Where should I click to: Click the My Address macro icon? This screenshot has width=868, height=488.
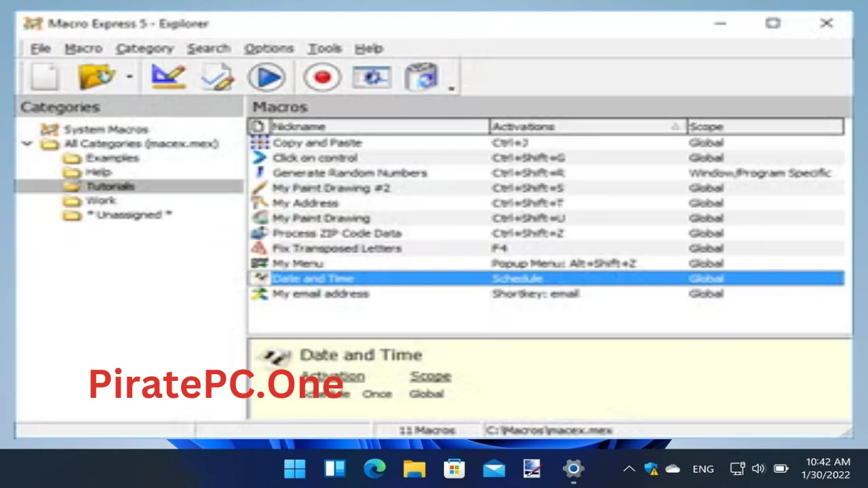(259, 203)
